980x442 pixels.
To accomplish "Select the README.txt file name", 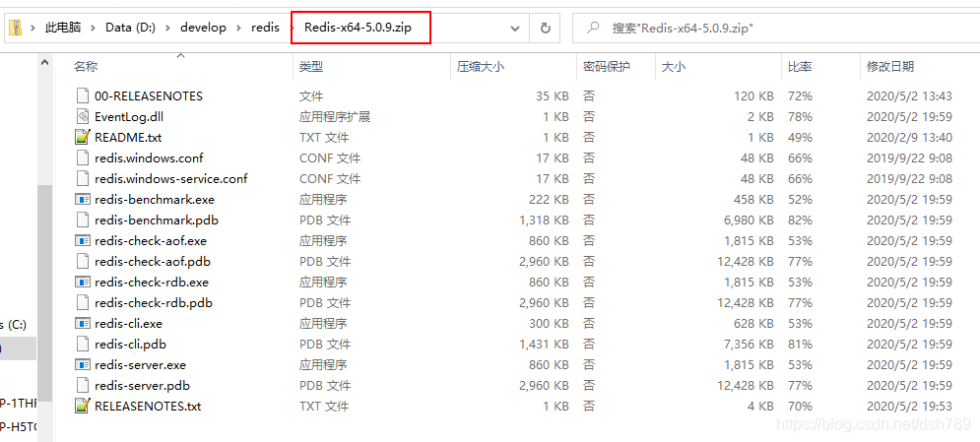I will click(128, 138).
